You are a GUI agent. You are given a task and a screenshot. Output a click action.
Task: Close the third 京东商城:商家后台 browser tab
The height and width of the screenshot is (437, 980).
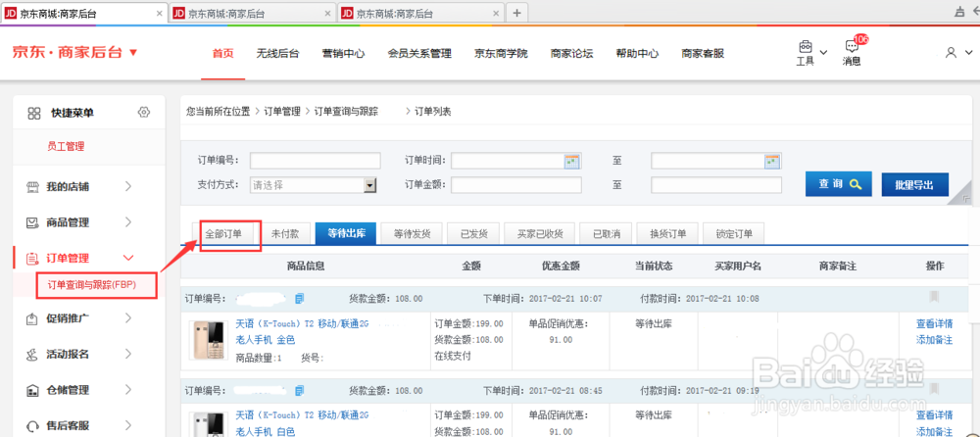click(496, 13)
